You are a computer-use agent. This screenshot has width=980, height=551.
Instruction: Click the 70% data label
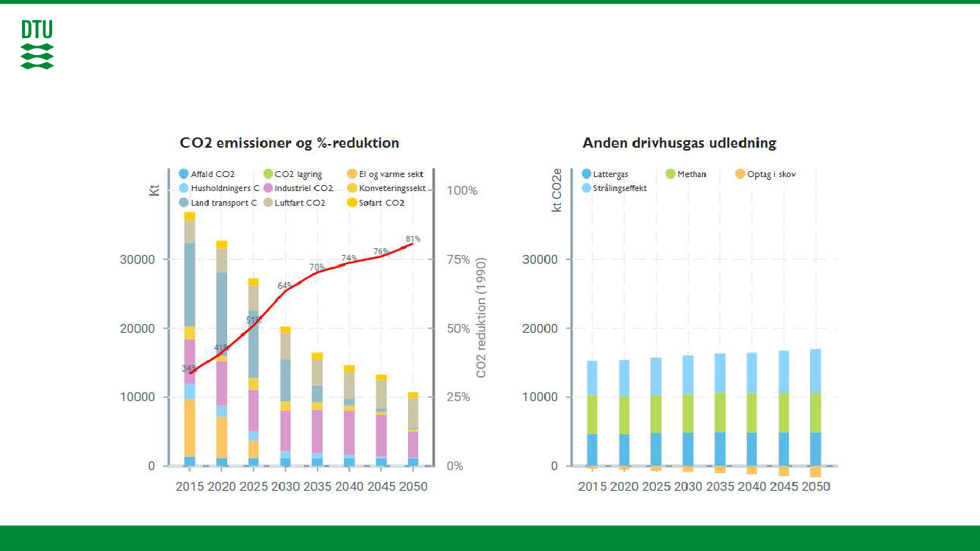pyautogui.click(x=317, y=267)
